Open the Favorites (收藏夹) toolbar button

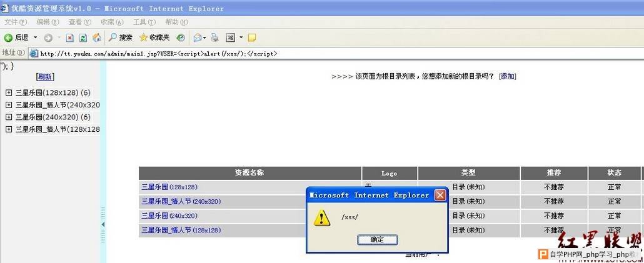coord(154,37)
